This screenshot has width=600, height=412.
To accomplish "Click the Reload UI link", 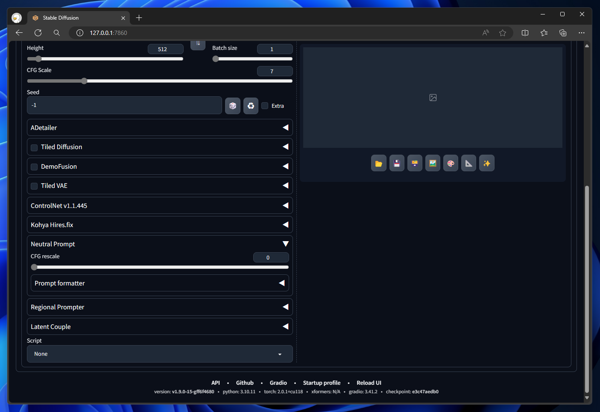I will (x=368, y=383).
